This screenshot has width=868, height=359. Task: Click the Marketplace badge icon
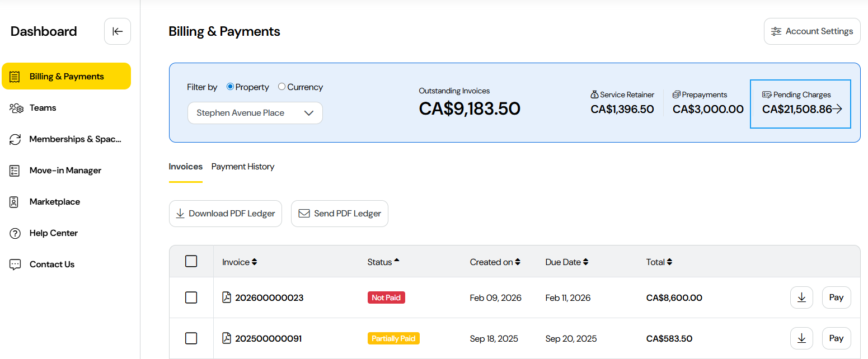15,202
